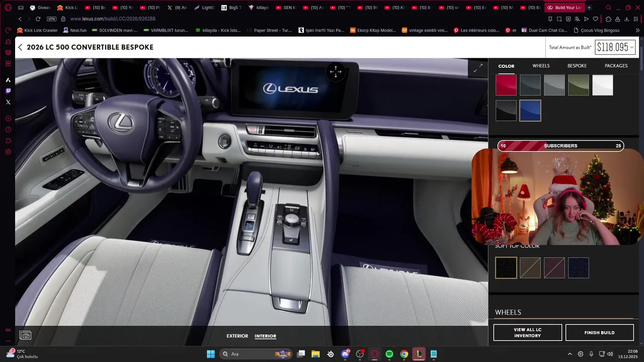Open the Total Amount as Built price dropdown

pos(615,47)
